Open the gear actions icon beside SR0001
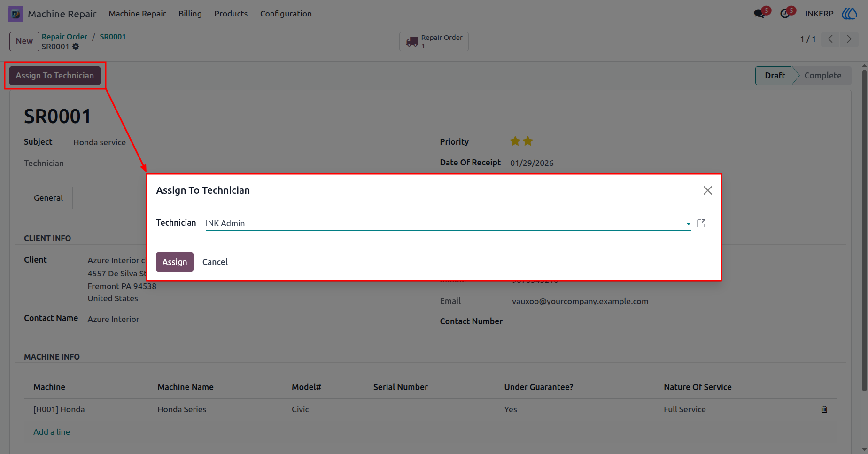The height and width of the screenshot is (454, 868). [76, 47]
